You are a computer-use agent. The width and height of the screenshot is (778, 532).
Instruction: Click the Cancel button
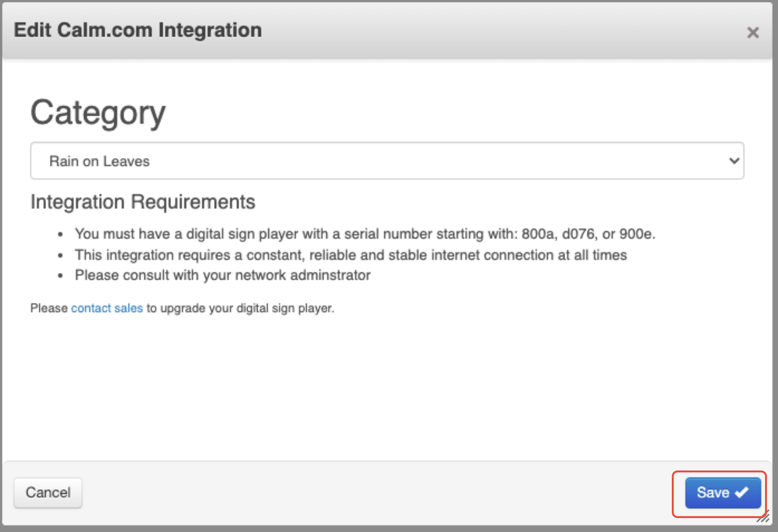coord(48,493)
